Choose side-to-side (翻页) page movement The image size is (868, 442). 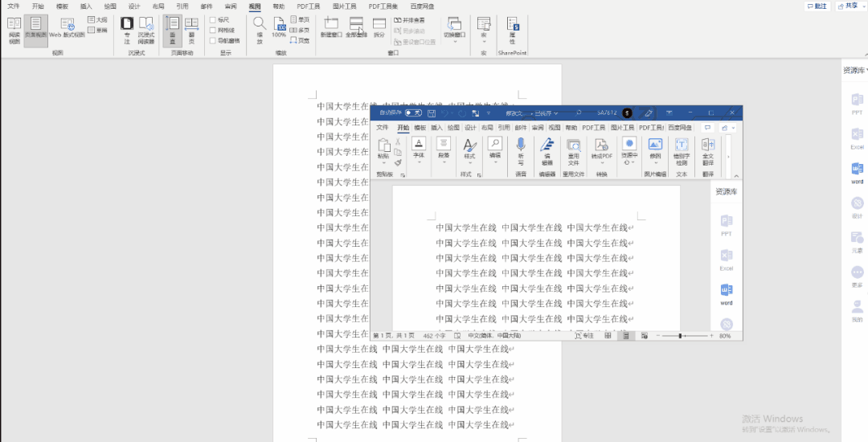(x=191, y=31)
